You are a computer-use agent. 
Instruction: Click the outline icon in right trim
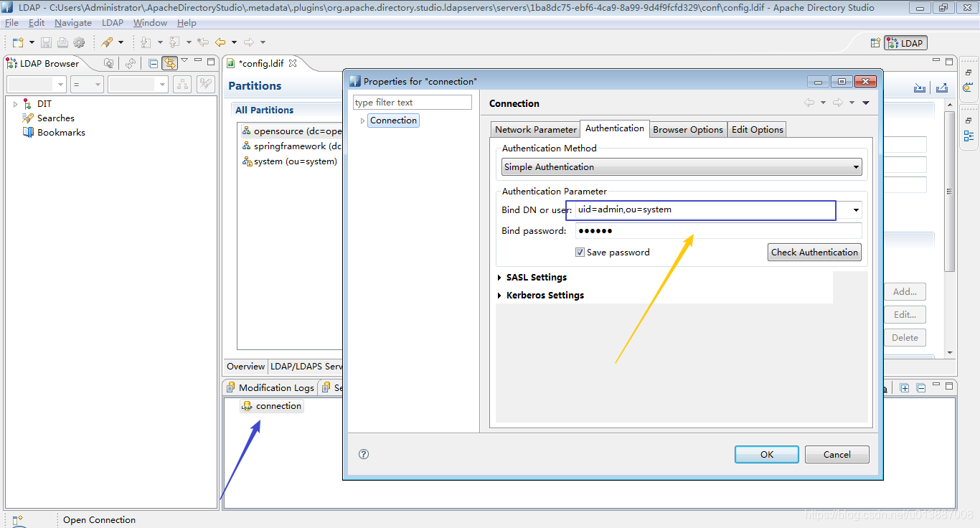pyautogui.click(x=969, y=136)
